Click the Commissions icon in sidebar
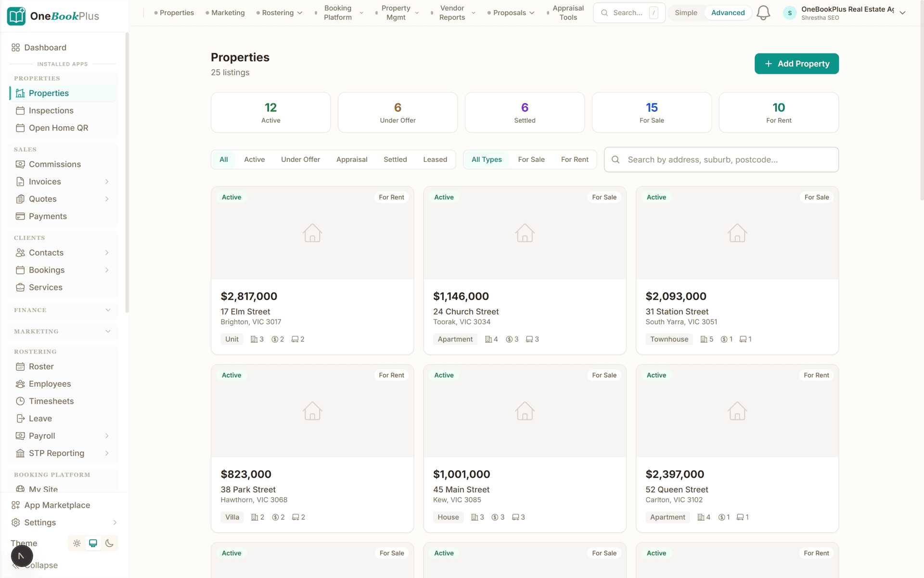 pos(20,164)
